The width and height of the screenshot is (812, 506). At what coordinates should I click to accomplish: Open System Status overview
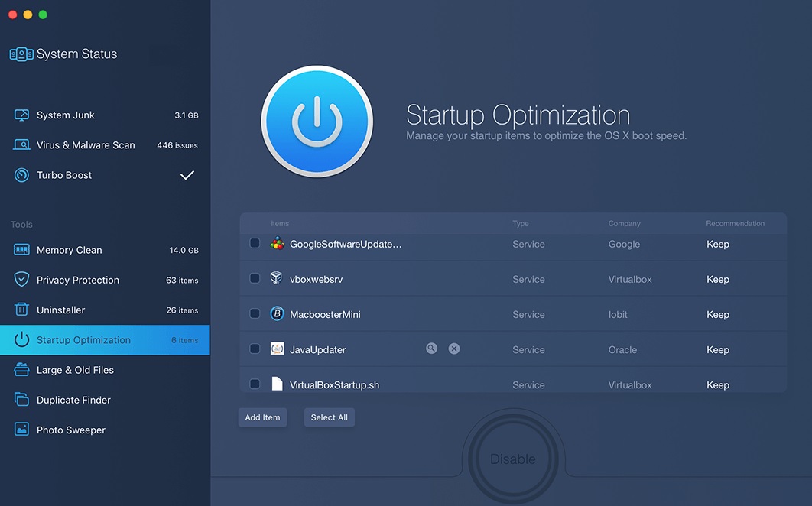pos(63,54)
